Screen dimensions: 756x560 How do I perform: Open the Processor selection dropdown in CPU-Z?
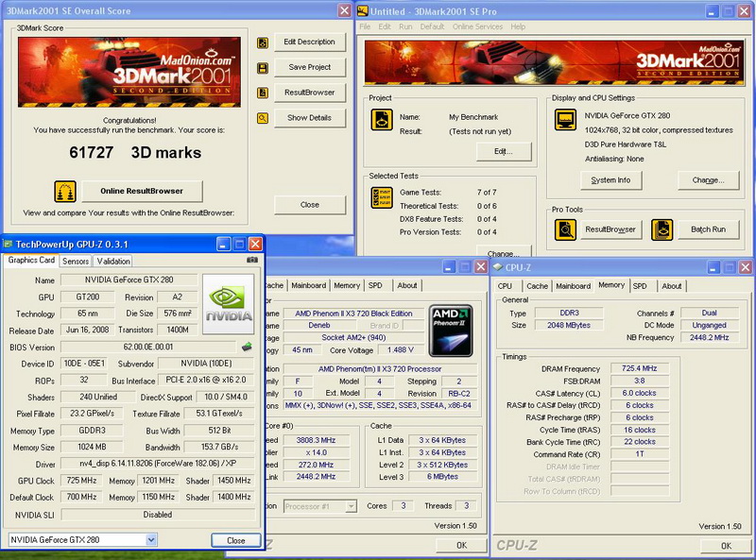coord(352,506)
